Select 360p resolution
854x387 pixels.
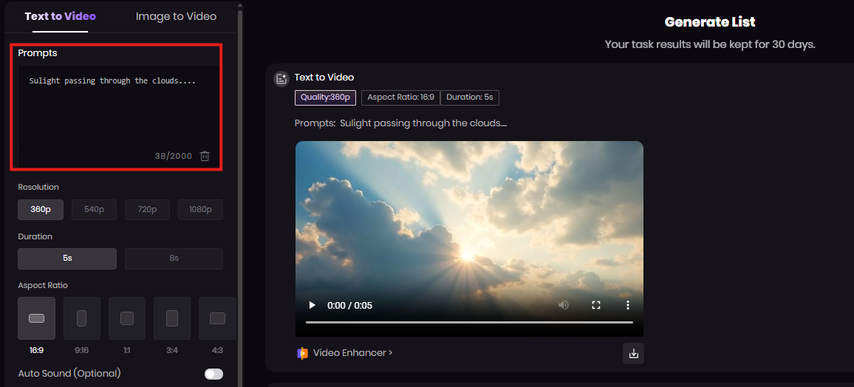click(x=40, y=210)
